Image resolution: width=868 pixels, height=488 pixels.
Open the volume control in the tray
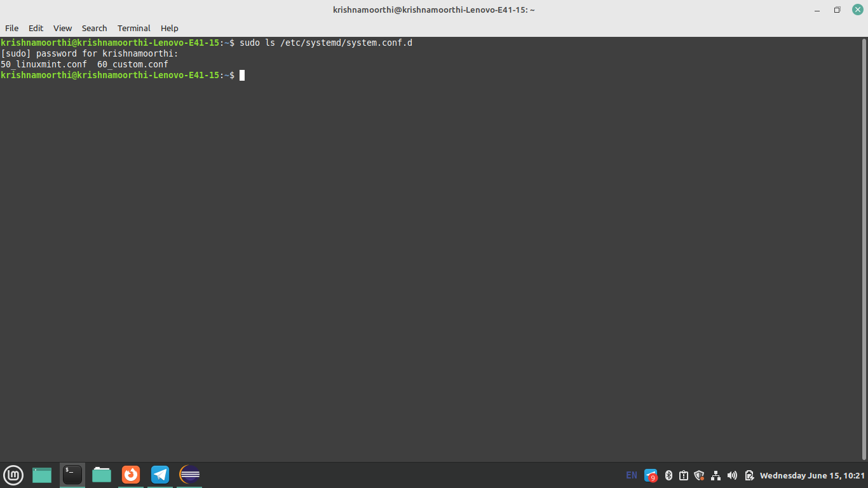click(732, 475)
